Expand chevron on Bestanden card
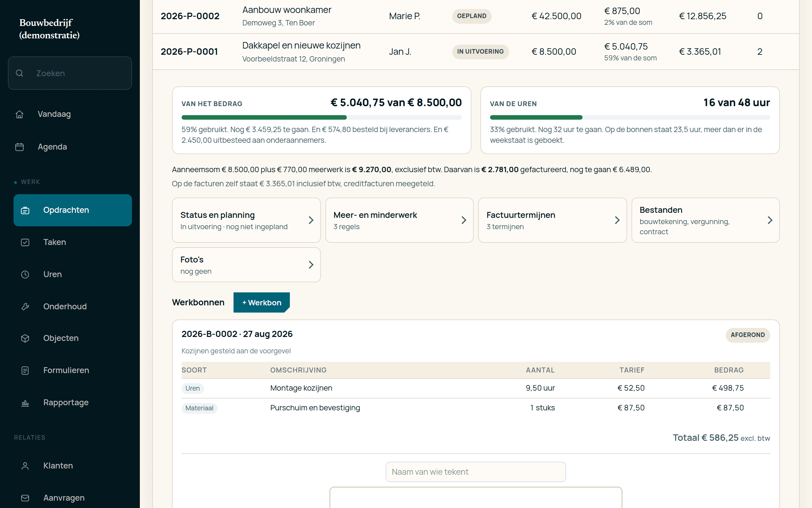 tap(770, 220)
